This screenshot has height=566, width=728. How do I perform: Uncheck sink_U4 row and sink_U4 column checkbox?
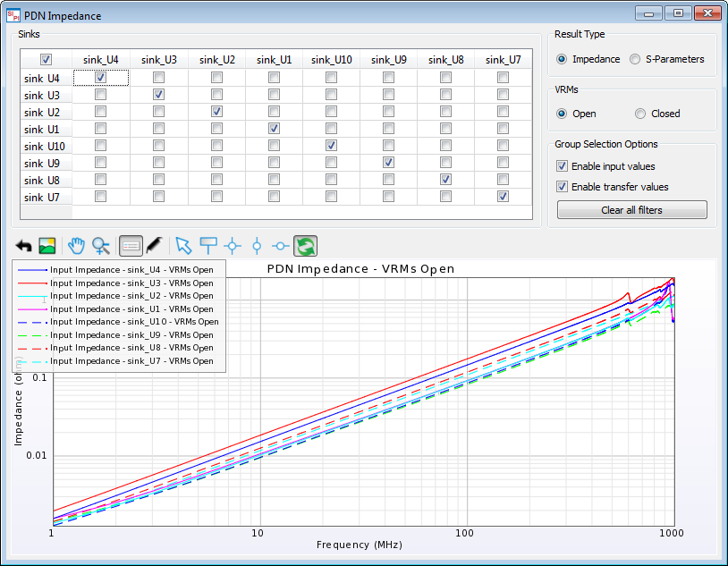pyautogui.click(x=101, y=78)
